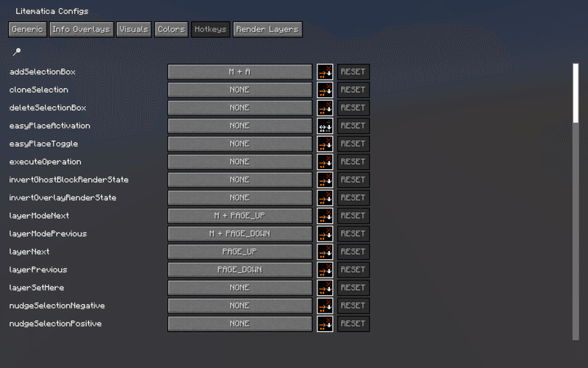Image resolution: width=588 pixels, height=368 pixels.
Task: Open keybind settings icon for layerNext
Action: [x=325, y=252]
